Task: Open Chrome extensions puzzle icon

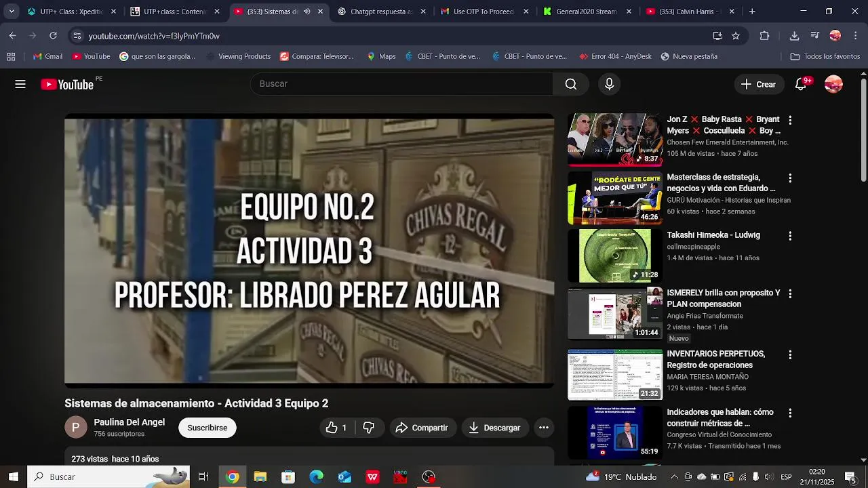Action: click(765, 36)
